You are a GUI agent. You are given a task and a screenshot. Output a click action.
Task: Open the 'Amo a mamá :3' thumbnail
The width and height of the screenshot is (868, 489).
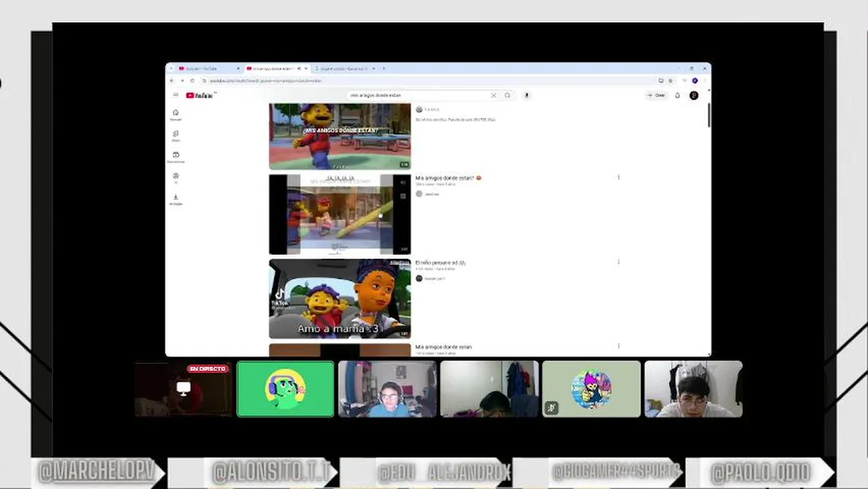click(x=340, y=299)
